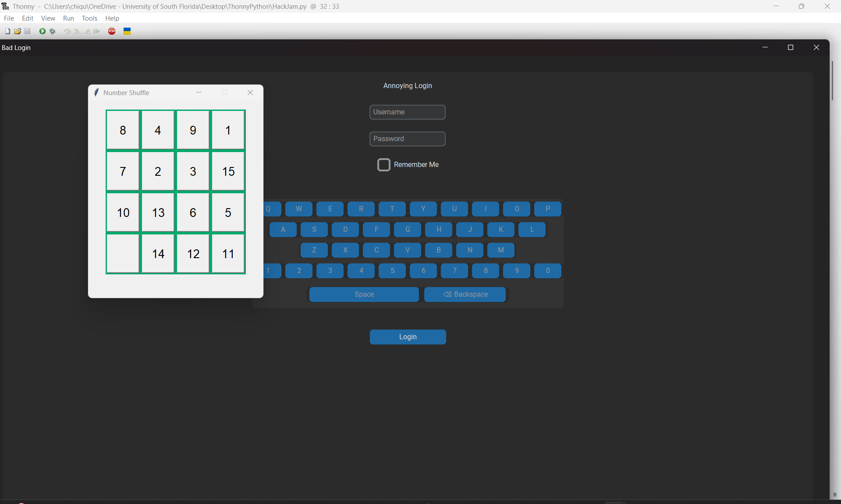Stop the program with red STOP icon
This screenshot has width=841, height=504.
point(112,31)
